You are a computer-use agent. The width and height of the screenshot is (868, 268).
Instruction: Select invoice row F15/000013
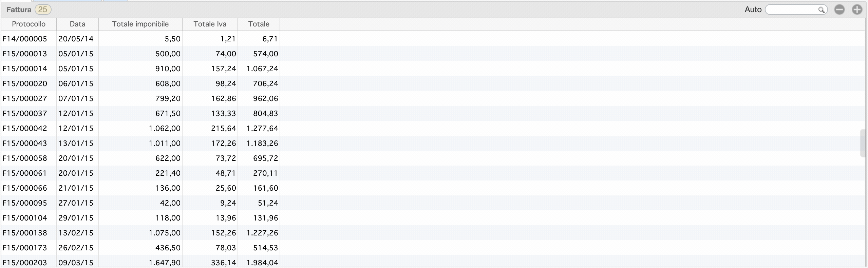point(433,54)
